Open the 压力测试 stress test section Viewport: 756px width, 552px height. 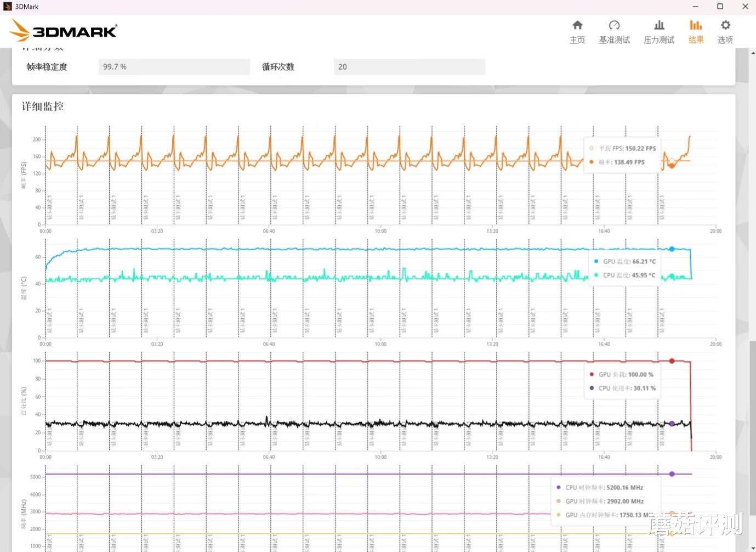click(659, 32)
